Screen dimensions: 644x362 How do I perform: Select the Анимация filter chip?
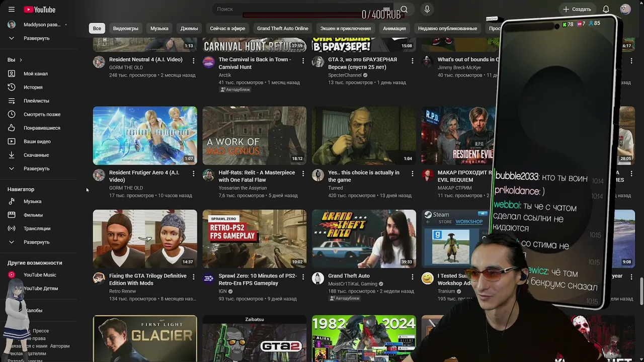(394, 29)
